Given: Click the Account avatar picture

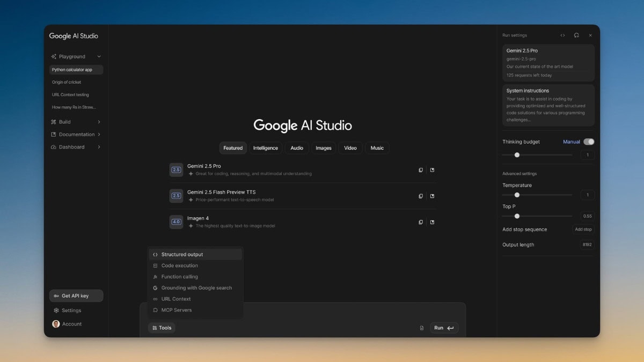Looking at the screenshot, I should [x=56, y=324].
